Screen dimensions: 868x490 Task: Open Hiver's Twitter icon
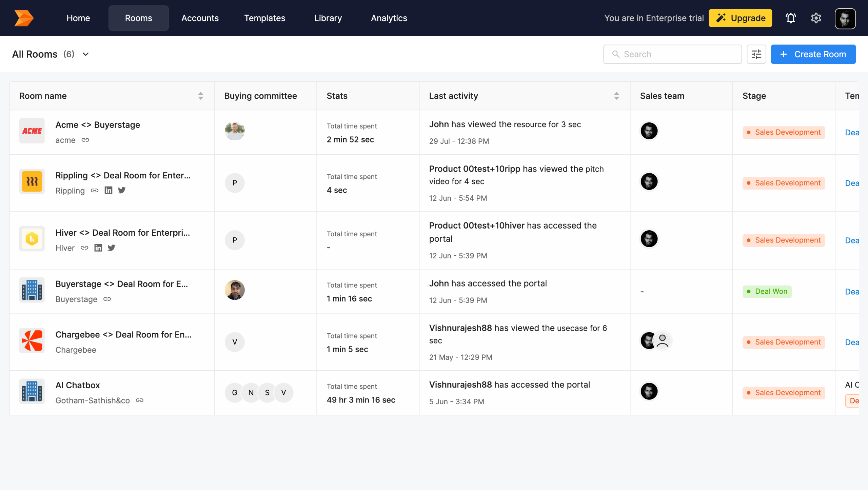point(111,248)
